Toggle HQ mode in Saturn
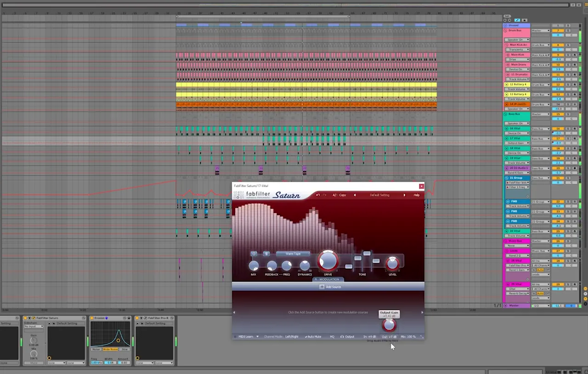 [332, 336]
